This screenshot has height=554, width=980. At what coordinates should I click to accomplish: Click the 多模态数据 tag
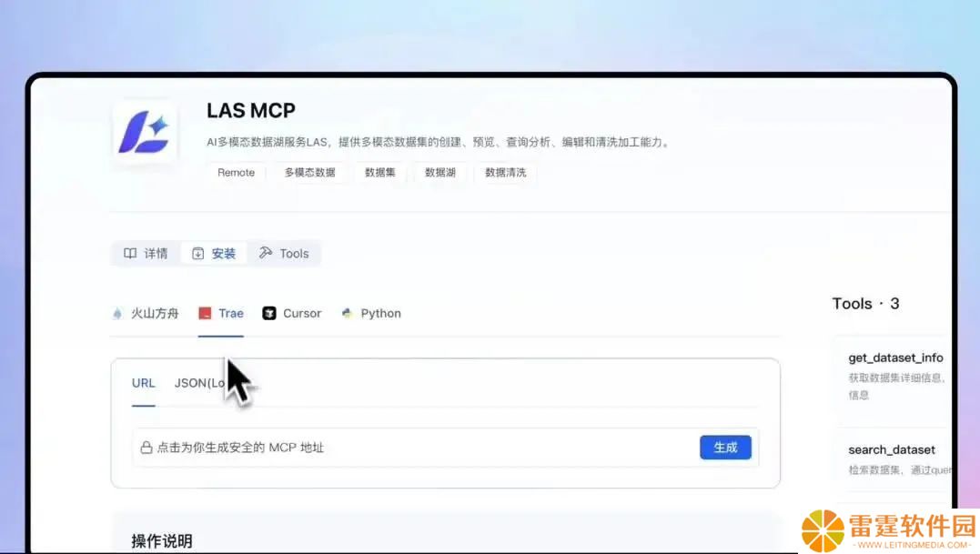click(x=310, y=172)
